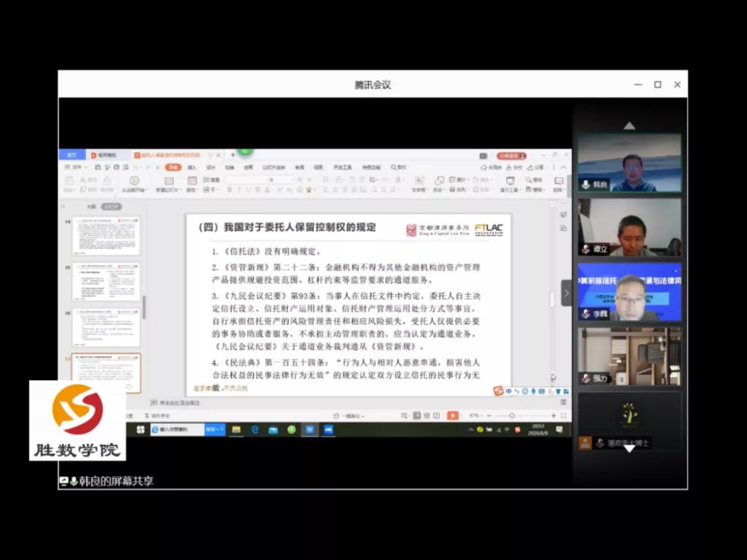Open the 文件 menu dropdown

[76, 167]
